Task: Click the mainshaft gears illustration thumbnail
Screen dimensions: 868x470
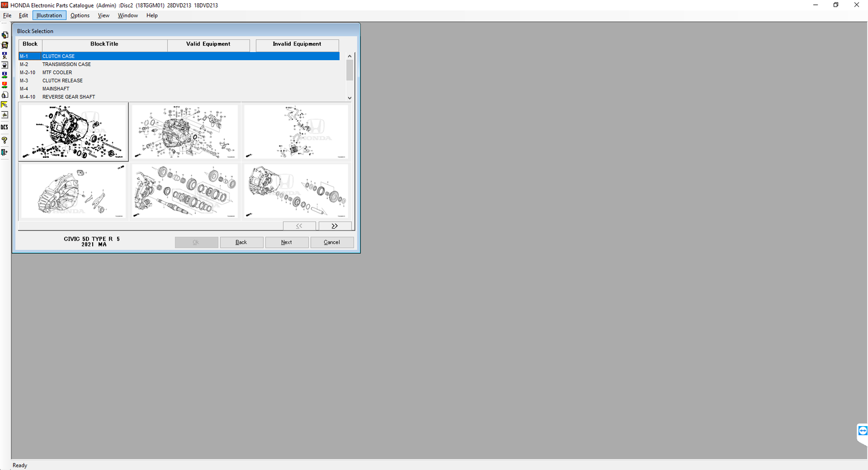Action: pos(184,191)
